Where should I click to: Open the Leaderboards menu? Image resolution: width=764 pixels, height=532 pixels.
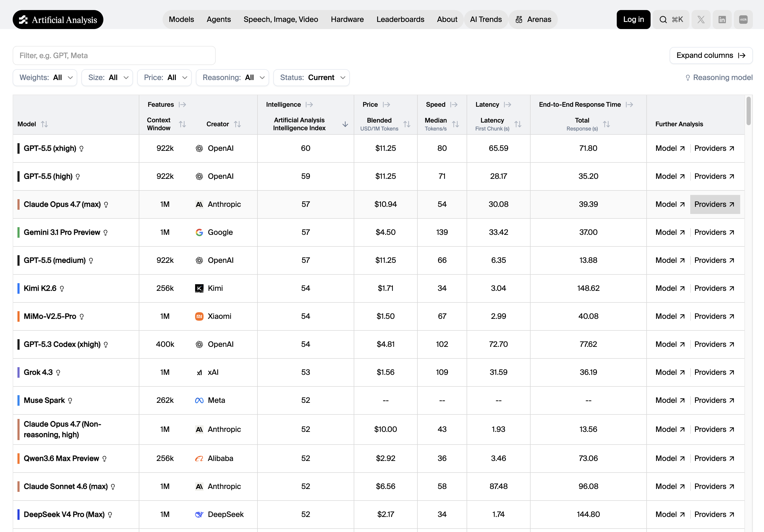pyautogui.click(x=400, y=20)
